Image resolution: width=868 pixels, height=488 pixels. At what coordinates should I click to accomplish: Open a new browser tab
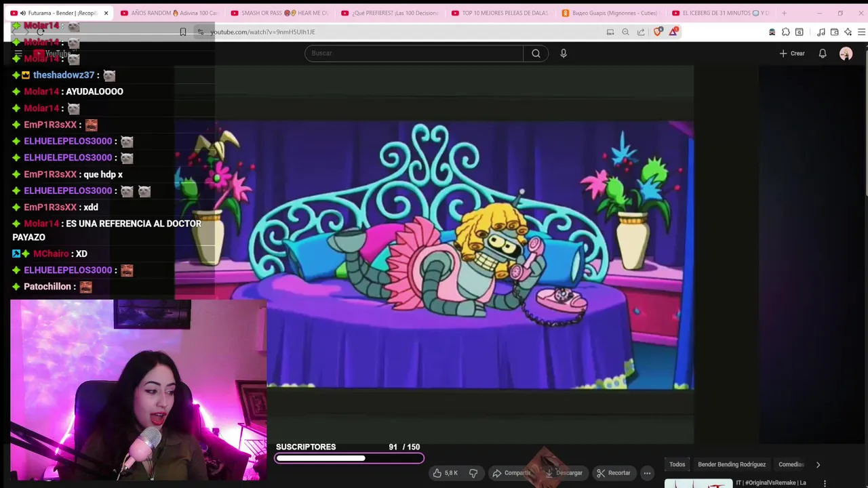pos(784,13)
